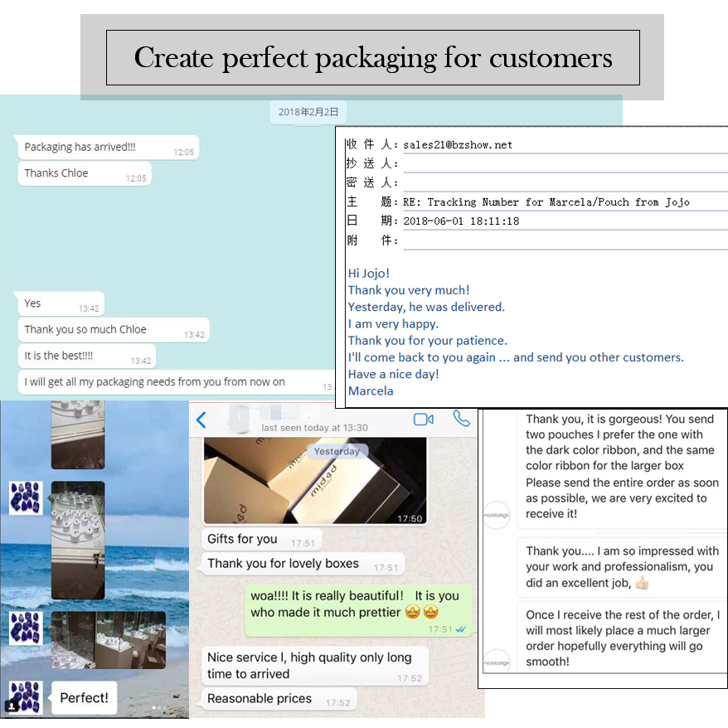Start a video call from chat header

pos(424,420)
